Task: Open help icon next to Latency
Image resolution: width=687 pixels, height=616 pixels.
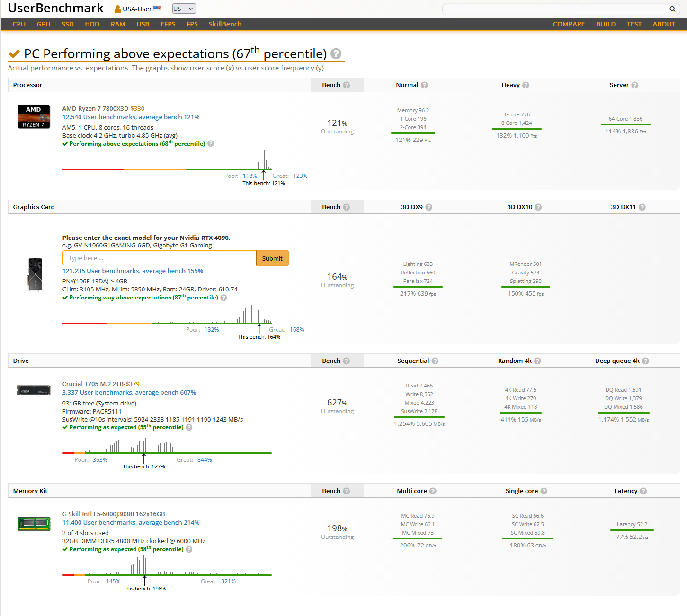Action: click(x=643, y=491)
